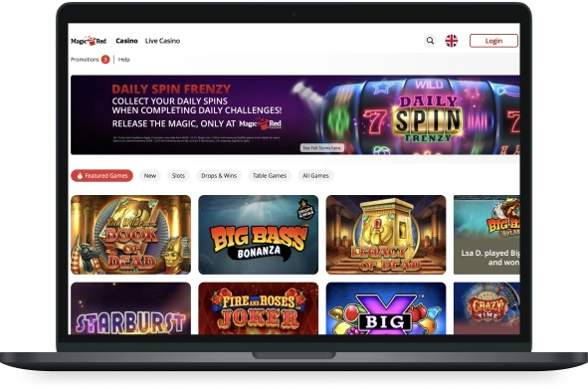The height and width of the screenshot is (389, 588).
Task: Open the Magic Red logo home link
Action: (x=89, y=41)
